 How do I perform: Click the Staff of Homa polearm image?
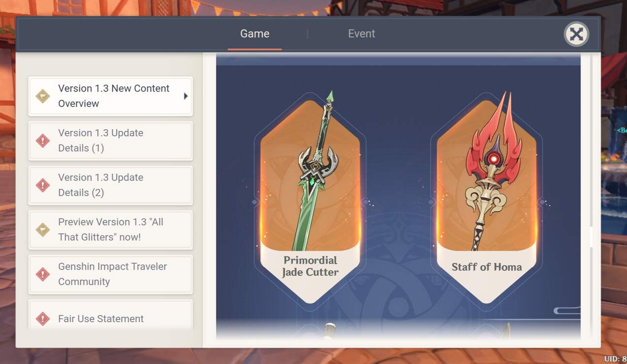pos(486,170)
